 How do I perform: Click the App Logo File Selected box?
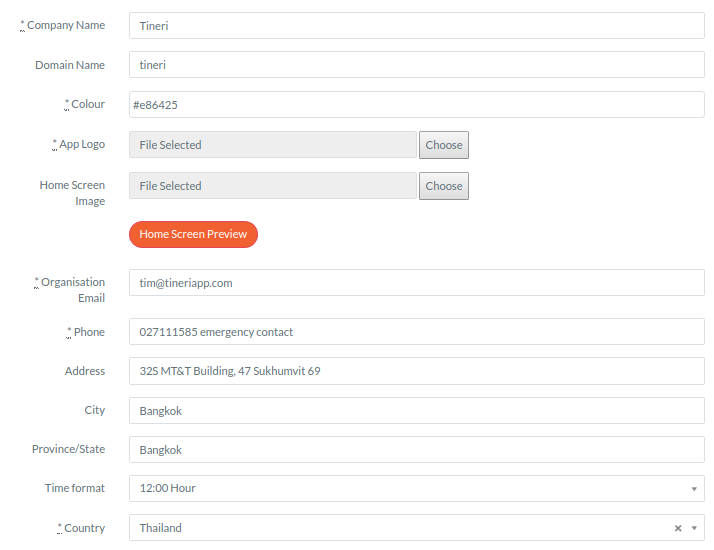[273, 145]
